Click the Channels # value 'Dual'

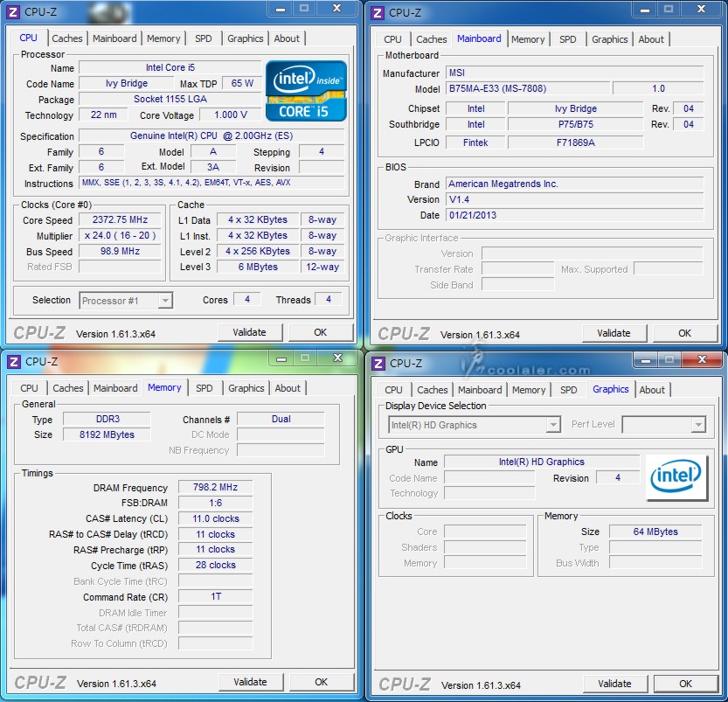click(x=281, y=419)
